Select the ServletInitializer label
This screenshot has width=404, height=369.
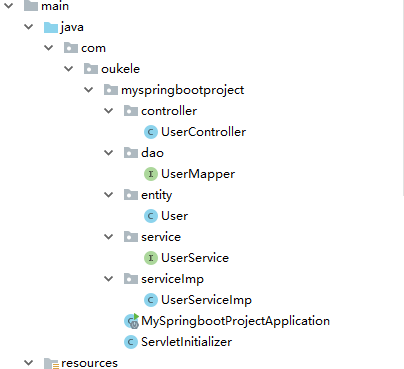[187, 342]
